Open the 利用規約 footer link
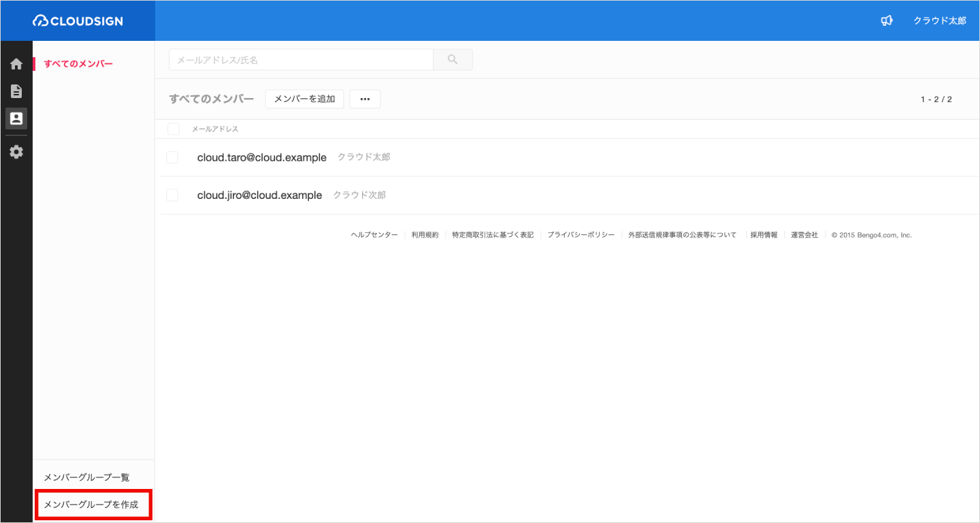The image size is (980, 523). click(x=425, y=235)
